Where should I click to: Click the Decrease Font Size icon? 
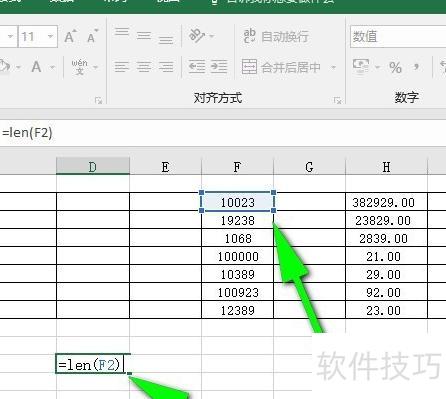click(x=92, y=36)
